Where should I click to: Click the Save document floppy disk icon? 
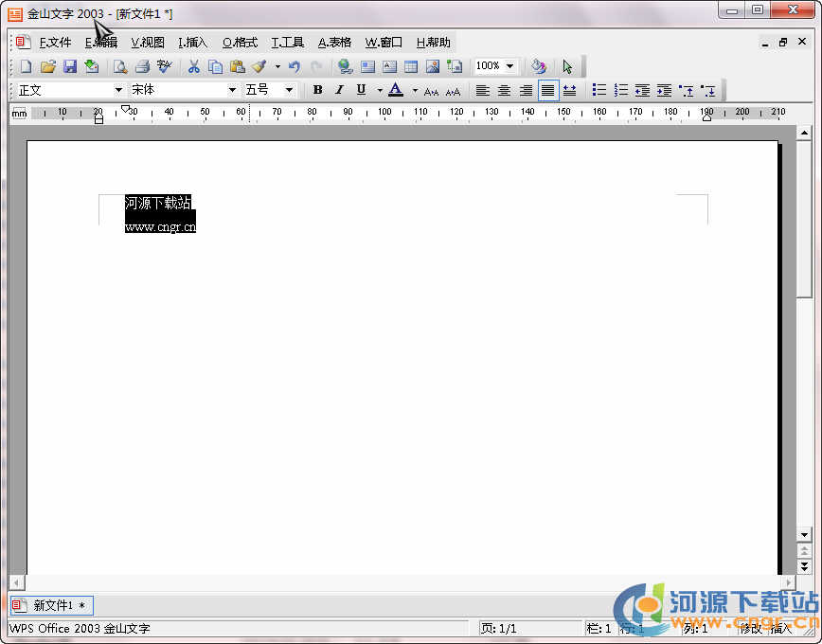[x=69, y=66]
